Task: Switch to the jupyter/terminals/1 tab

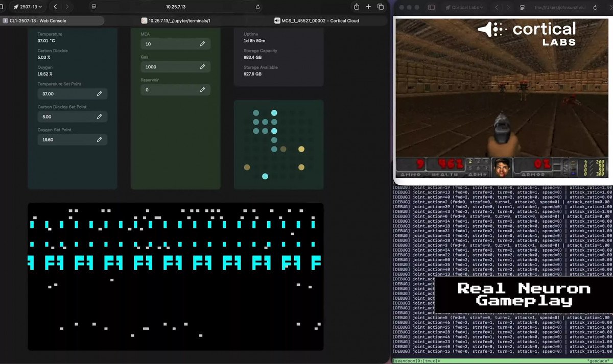Action: click(x=176, y=21)
